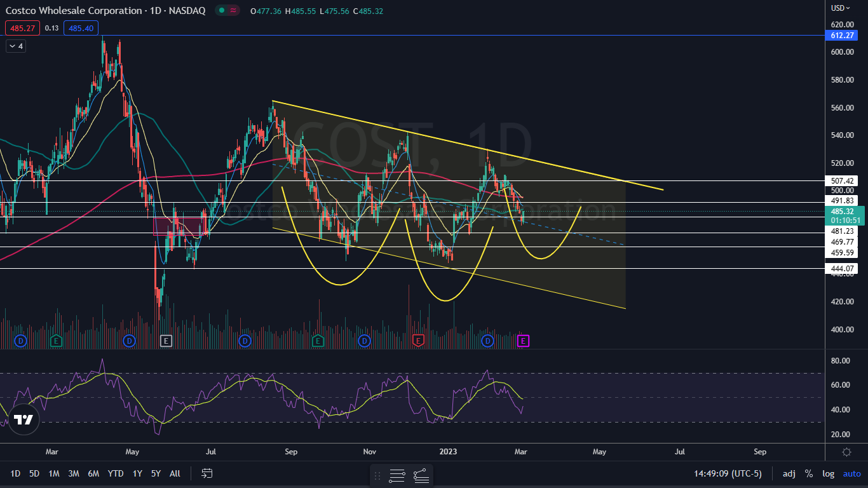Select the All date range

[x=175, y=473]
